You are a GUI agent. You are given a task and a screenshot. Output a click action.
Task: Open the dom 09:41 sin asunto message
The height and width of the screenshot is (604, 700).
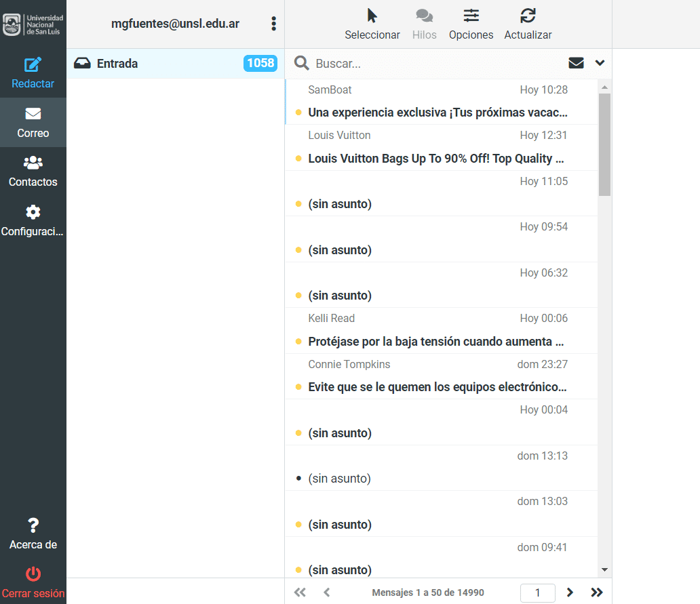(441, 557)
